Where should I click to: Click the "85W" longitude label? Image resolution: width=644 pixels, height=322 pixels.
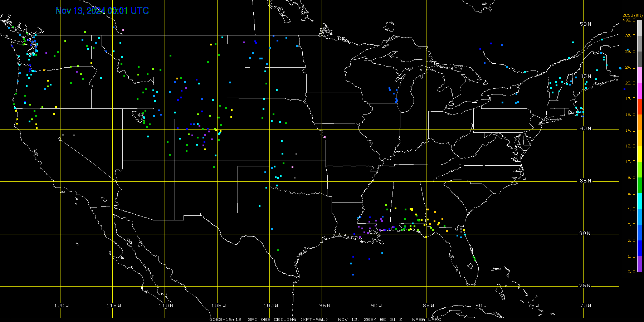[x=429, y=306]
